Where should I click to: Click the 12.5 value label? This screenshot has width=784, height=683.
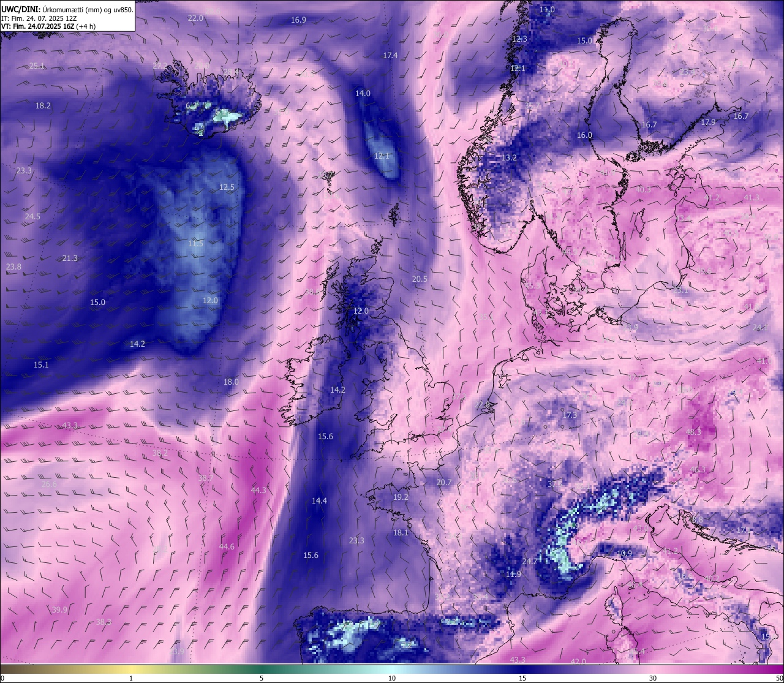point(227,187)
